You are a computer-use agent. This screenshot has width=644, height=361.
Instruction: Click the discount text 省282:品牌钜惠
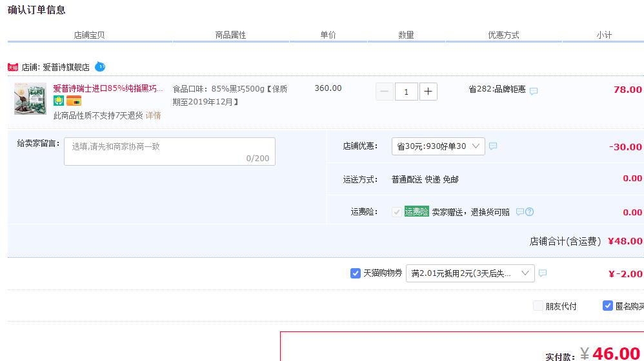pyautogui.click(x=497, y=90)
